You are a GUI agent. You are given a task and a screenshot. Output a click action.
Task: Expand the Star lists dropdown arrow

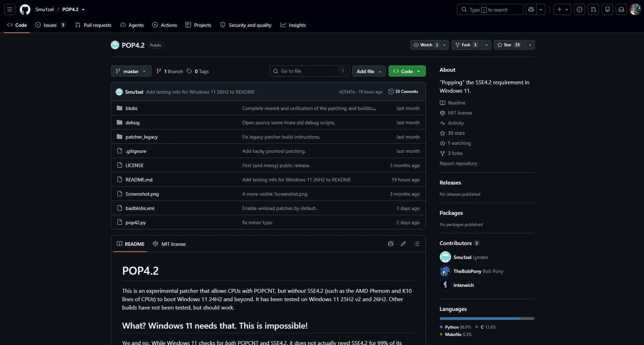pyautogui.click(x=530, y=45)
